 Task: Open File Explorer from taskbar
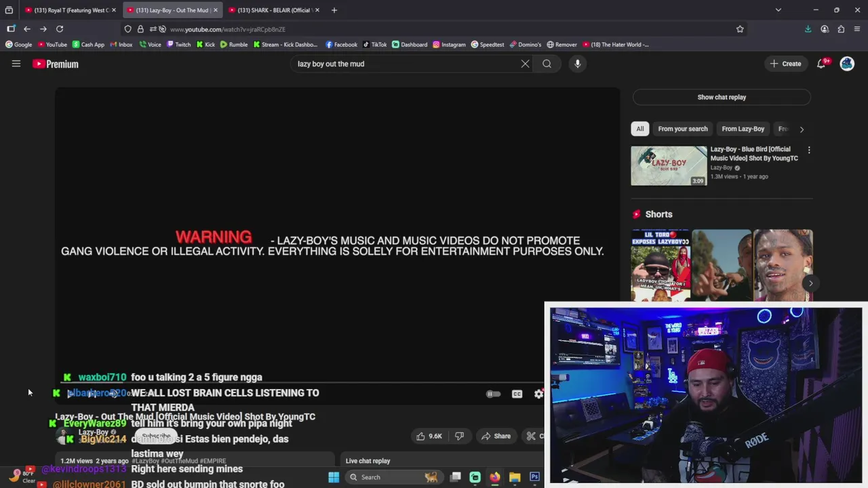tap(515, 477)
